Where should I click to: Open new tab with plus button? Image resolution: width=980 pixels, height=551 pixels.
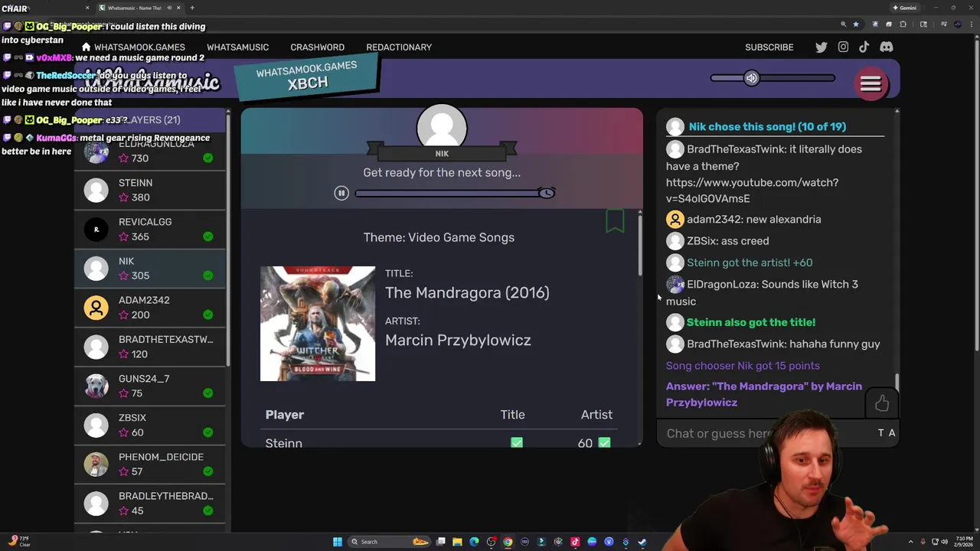(x=192, y=8)
